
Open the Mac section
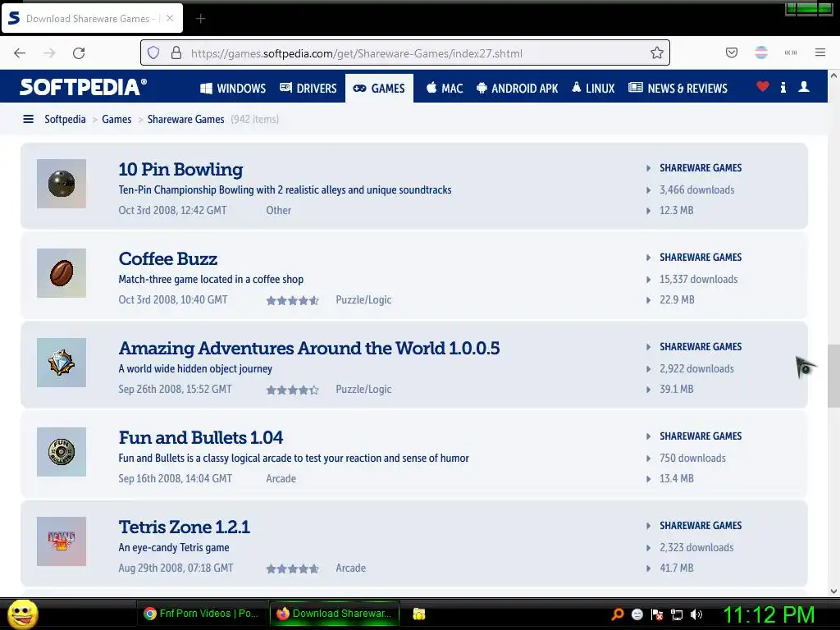[445, 89]
